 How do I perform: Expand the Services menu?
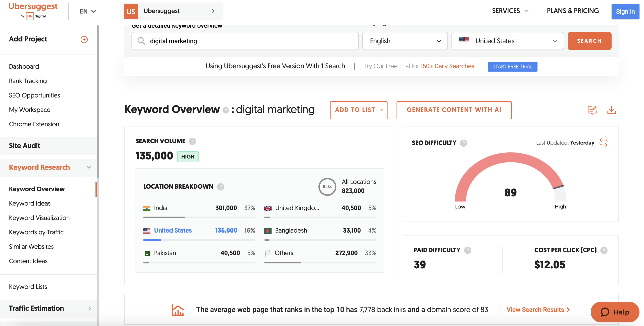pos(510,11)
